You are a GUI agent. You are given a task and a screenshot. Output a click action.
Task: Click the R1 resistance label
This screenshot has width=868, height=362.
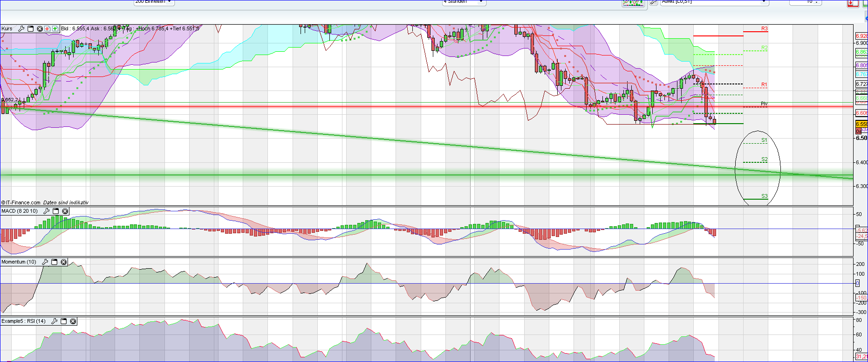[x=764, y=85]
